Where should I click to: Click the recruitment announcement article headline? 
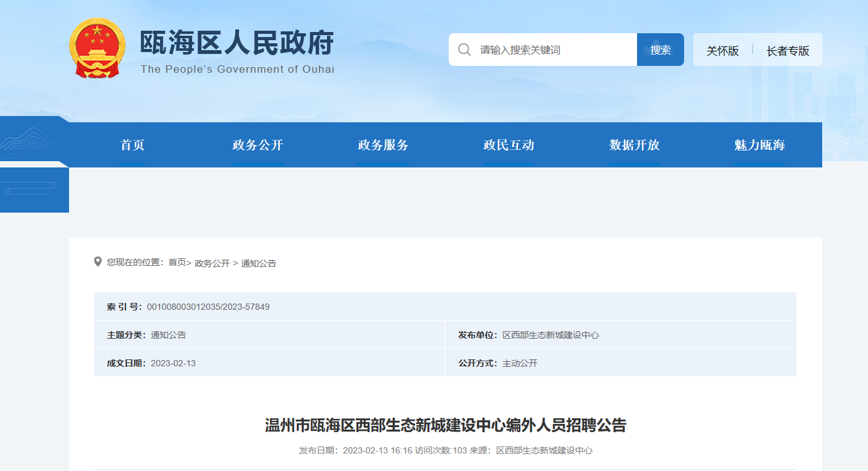pos(446,426)
